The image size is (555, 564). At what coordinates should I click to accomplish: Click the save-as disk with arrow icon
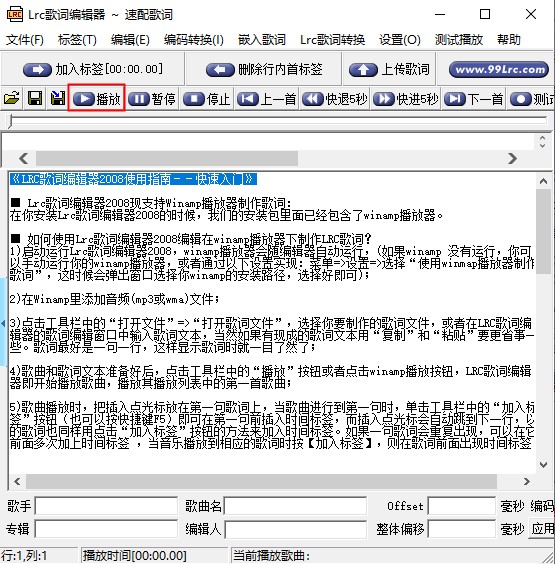click(58, 98)
